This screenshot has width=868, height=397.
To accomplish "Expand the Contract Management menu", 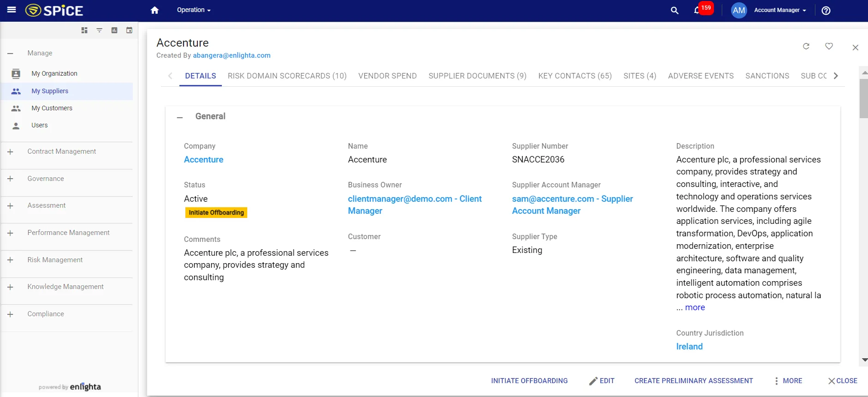I will 10,152.
